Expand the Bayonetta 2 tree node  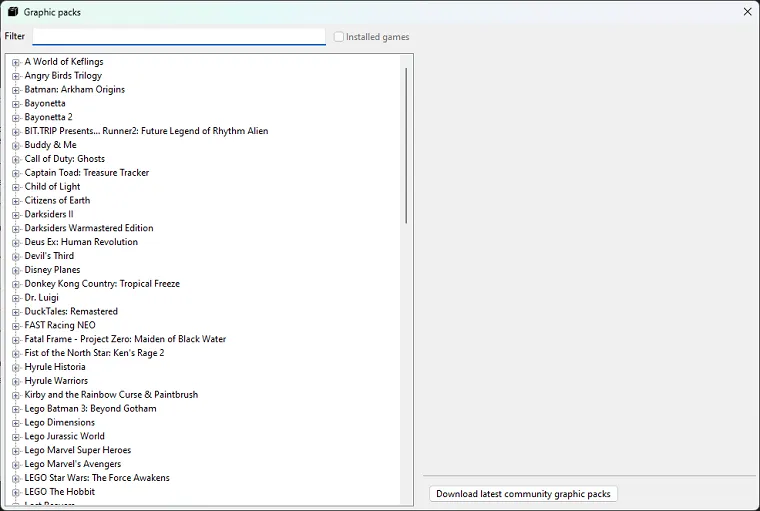[x=16, y=118]
